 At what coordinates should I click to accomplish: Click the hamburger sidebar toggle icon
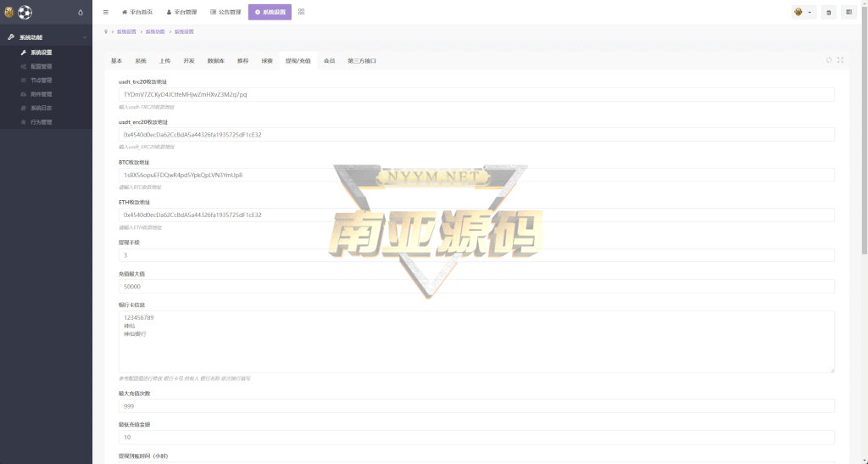point(105,12)
